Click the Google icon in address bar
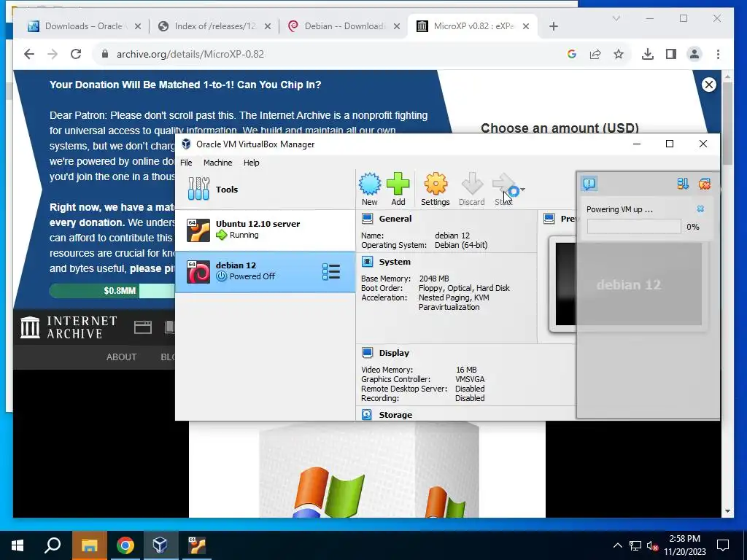This screenshot has height=560, width=747. (572, 54)
